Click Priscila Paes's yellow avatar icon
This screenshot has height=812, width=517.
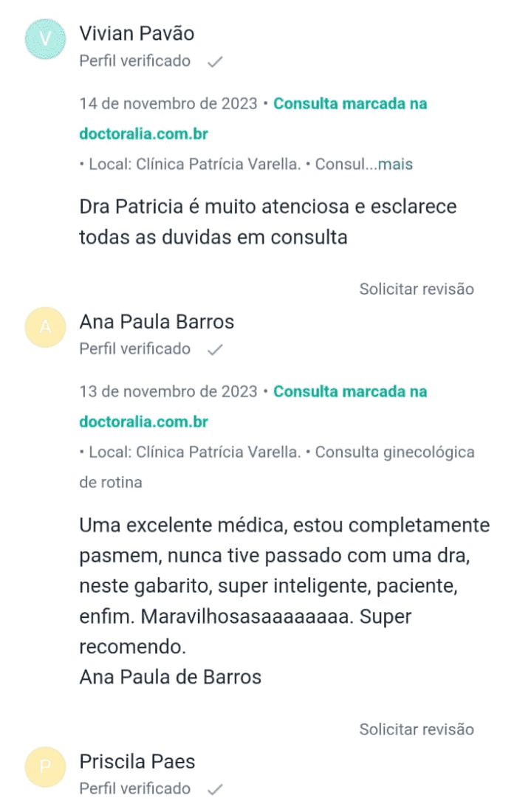[45, 767]
